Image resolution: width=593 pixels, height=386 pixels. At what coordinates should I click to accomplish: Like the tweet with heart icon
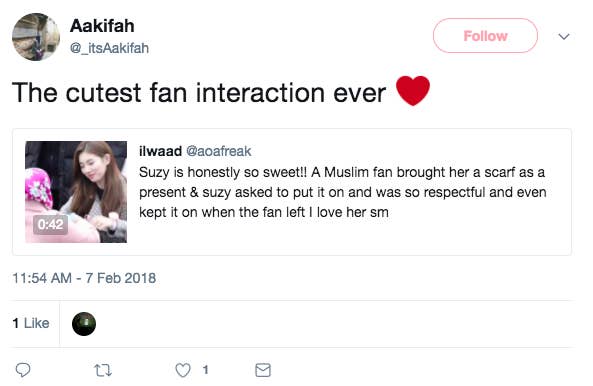(x=183, y=370)
